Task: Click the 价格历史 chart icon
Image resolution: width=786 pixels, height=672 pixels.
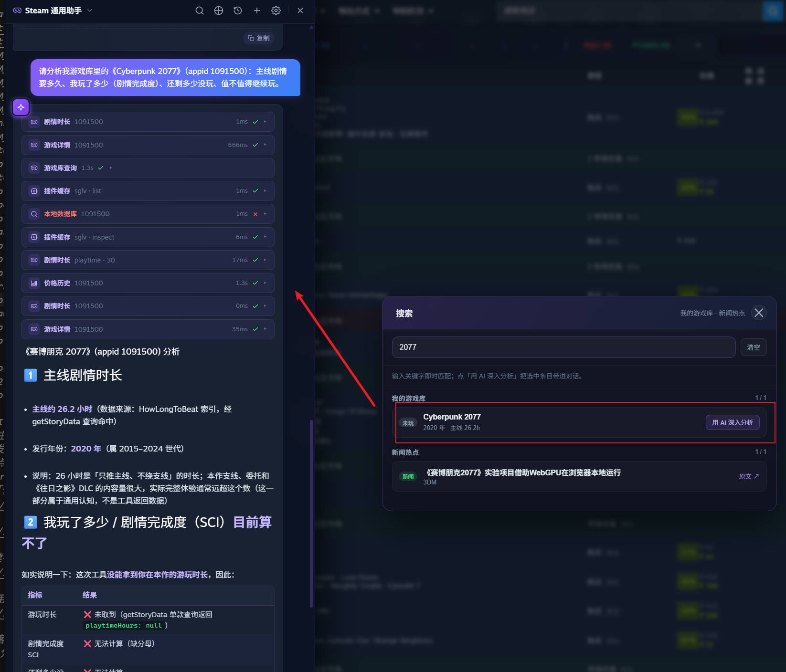Action: [34, 283]
